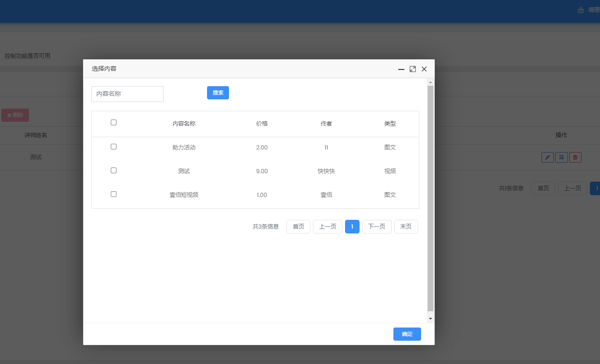Check the 壹佰短视频 row checkbox
The image size is (600, 364).
point(113,194)
